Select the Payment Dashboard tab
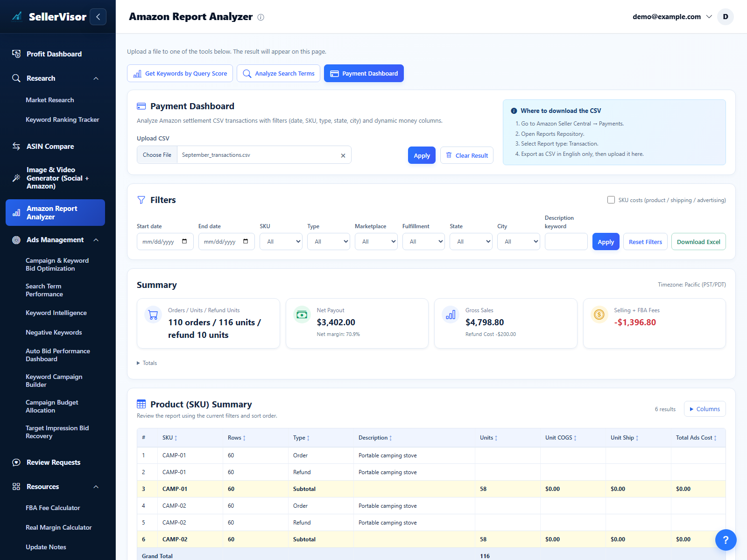 pos(364,73)
